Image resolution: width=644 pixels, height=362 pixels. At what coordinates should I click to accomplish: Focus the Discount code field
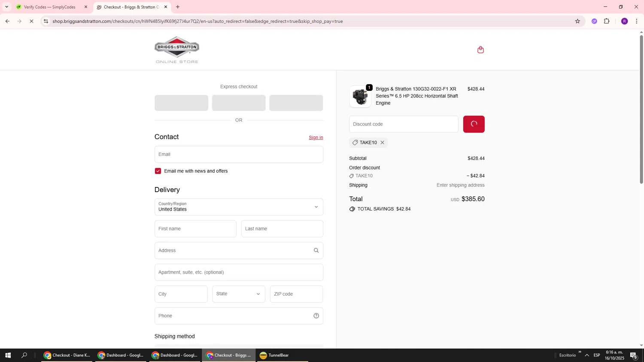tap(404, 124)
